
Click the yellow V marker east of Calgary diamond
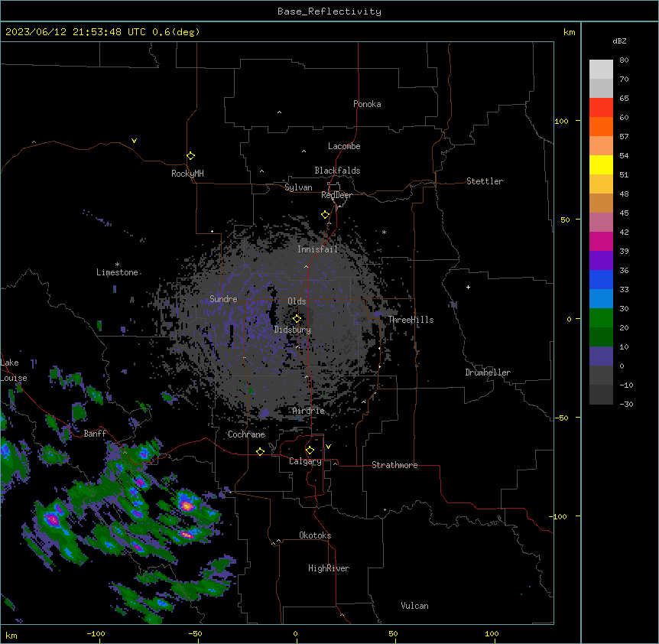pyautogui.click(x=328, y=447)
